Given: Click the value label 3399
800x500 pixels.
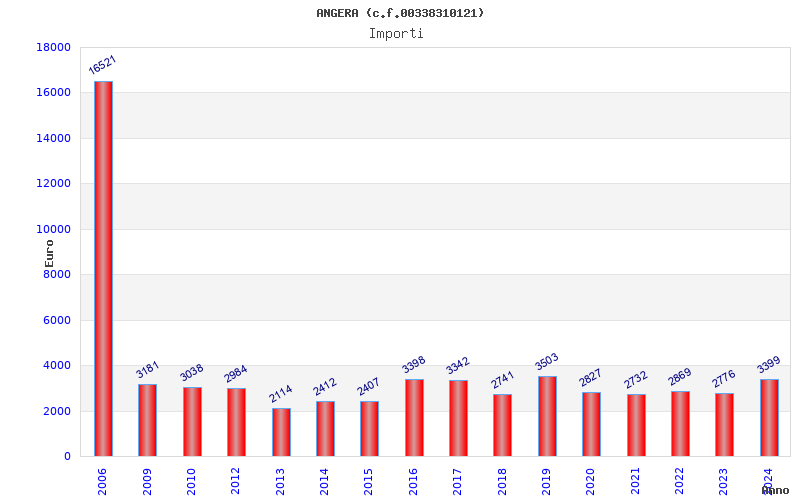Looking at the screenshot, I should 769,365.
